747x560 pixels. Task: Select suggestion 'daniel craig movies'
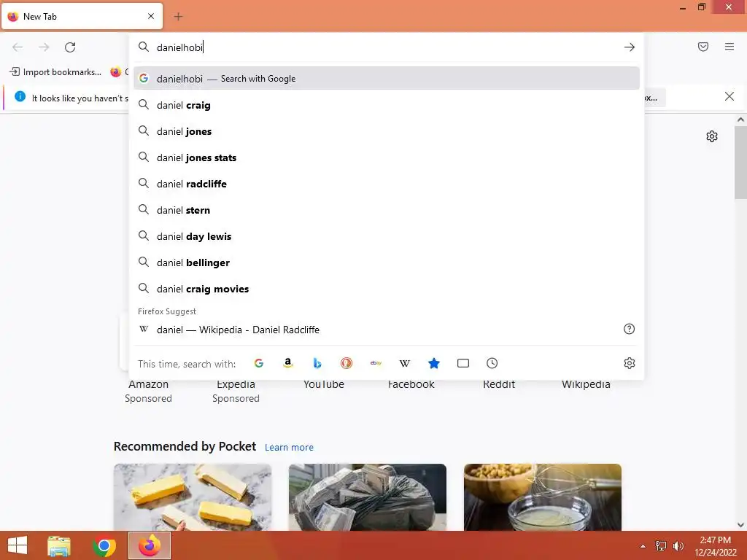coord(387,289)
